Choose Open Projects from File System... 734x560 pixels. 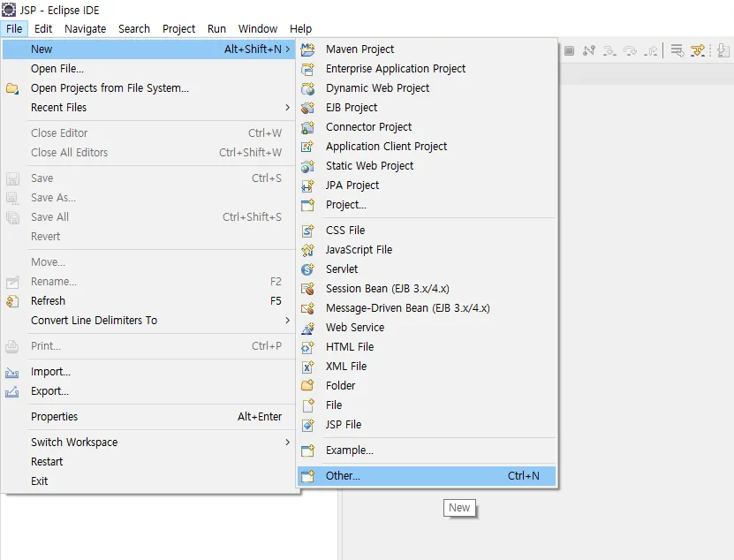pos(149,88)
